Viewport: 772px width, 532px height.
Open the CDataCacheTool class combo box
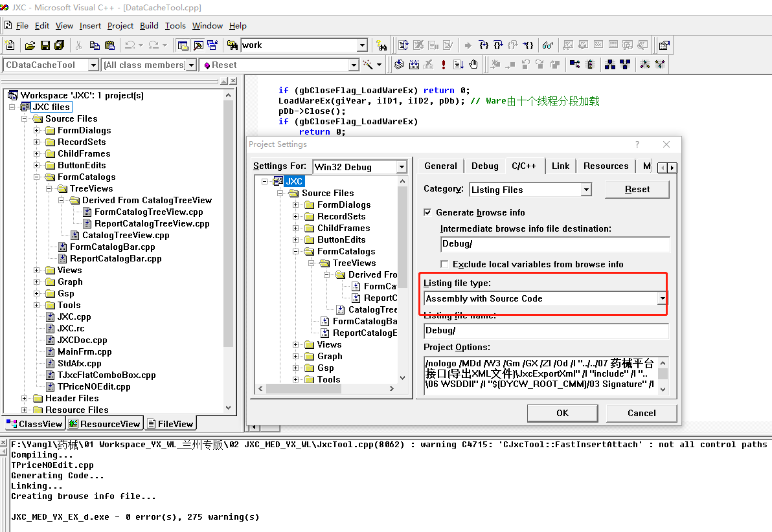(93, 65)
